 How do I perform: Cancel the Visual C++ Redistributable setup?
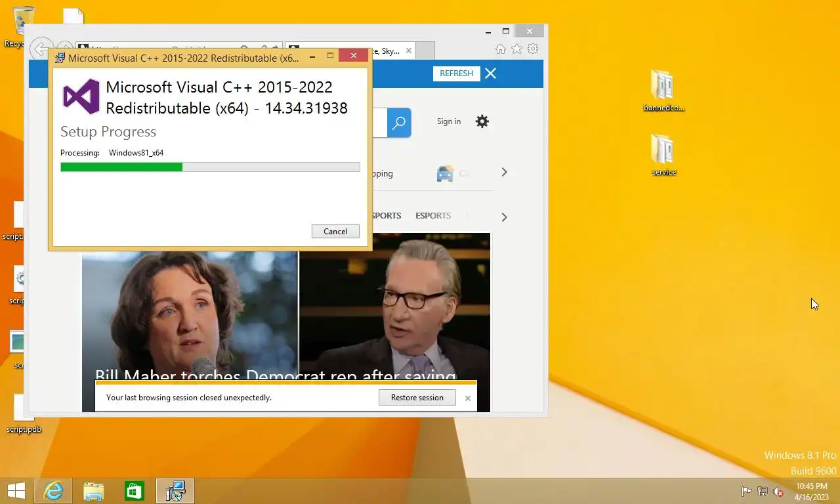click(x=335, y=231)
